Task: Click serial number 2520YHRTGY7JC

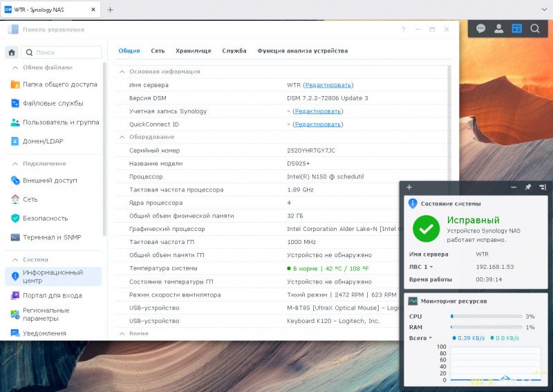Action: [x=310, y=150]
